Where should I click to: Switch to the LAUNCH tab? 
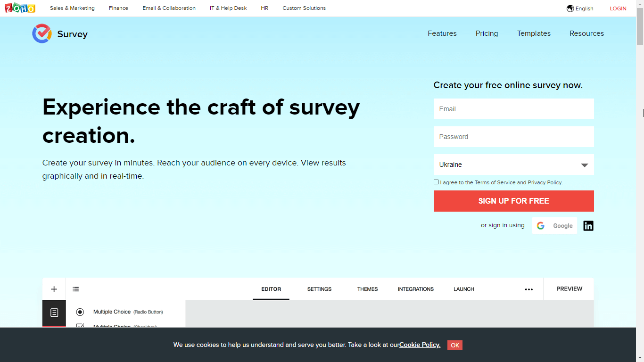click(464, 289)
